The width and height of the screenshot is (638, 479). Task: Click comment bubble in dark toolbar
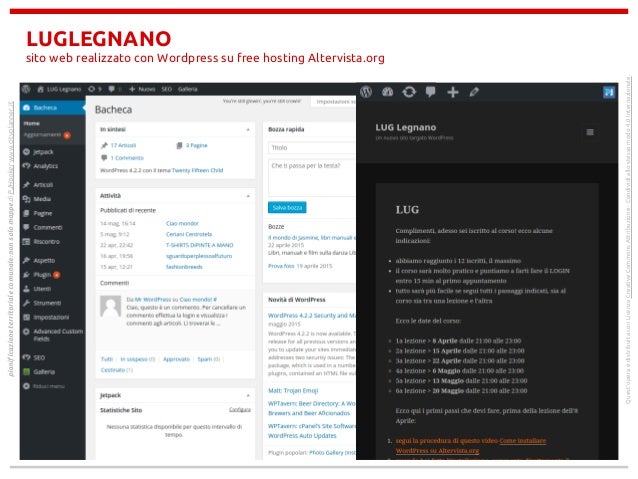click(430, 92)
